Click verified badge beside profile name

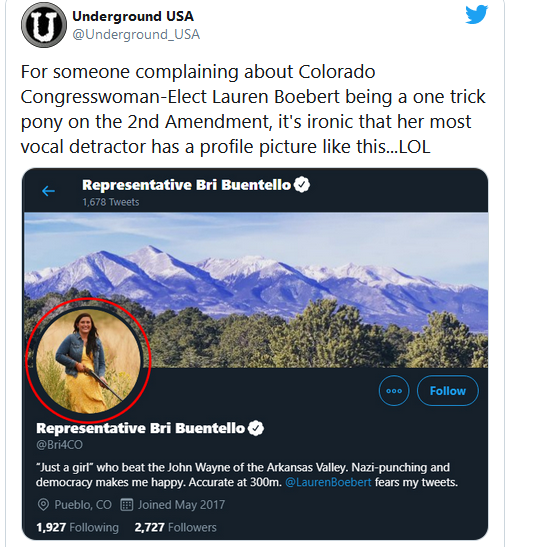coord(256,428)
